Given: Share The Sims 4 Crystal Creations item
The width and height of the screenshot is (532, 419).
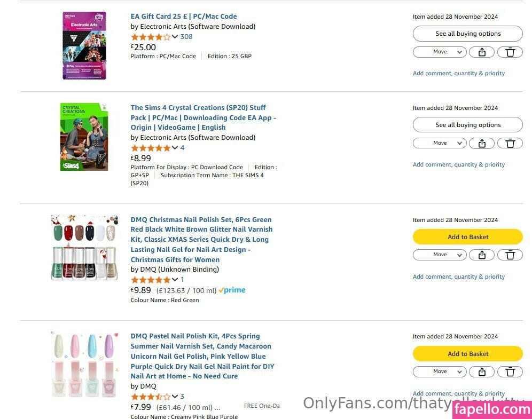Looking at the screenshot, I should (482, 144).
